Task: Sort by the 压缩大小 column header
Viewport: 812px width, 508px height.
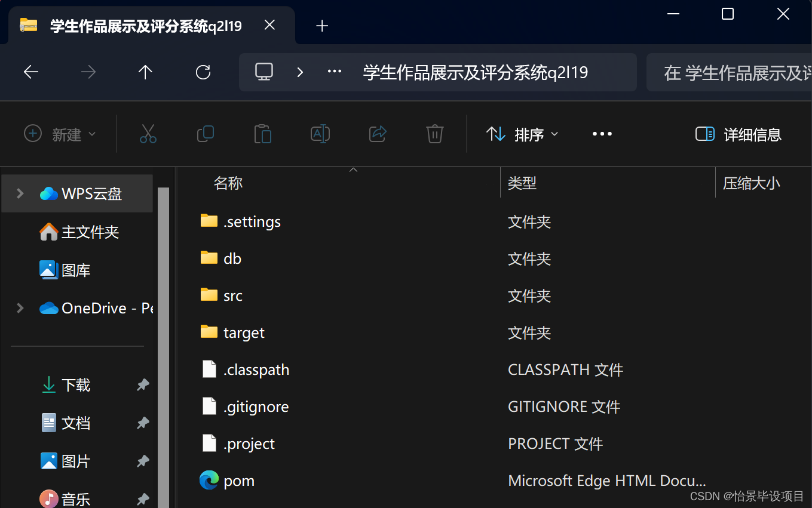Action: [x=751, y=183]
